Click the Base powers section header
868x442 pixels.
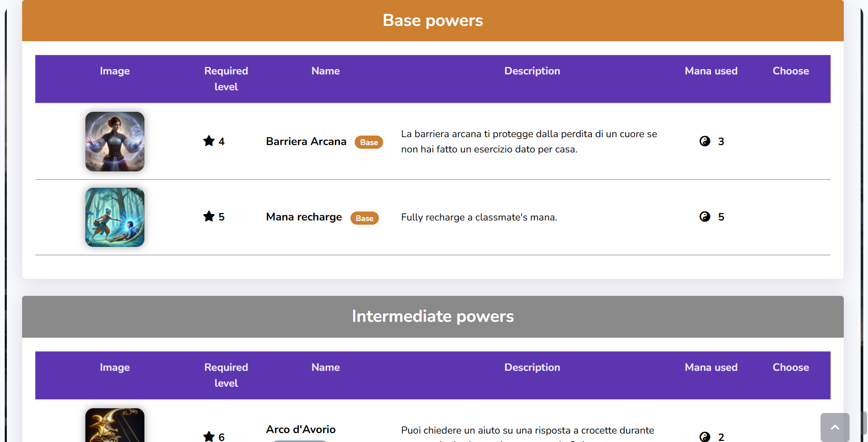point(433,21)
